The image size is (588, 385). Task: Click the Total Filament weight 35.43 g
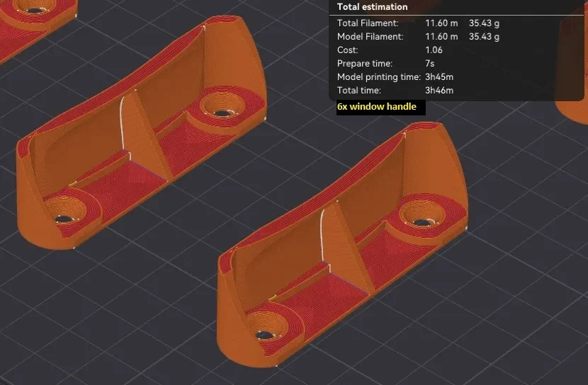click(x=484, y=23)
